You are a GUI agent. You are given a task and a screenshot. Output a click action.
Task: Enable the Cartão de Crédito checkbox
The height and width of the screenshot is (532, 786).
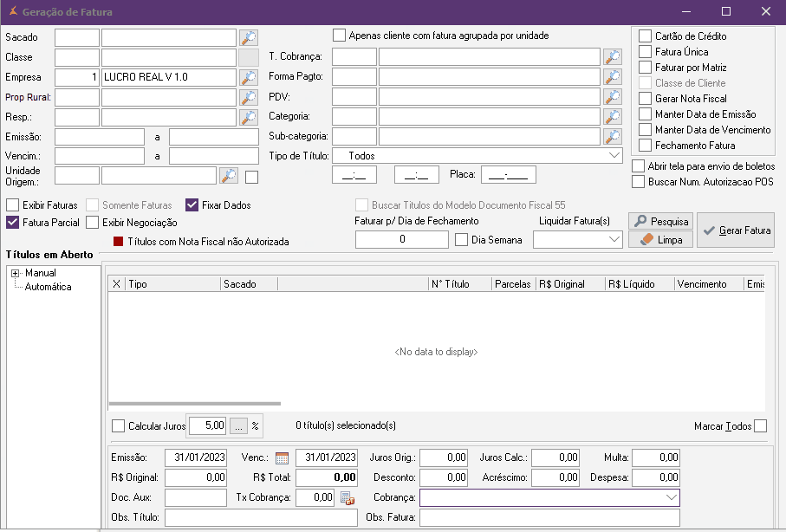click(x=645, y=36)
